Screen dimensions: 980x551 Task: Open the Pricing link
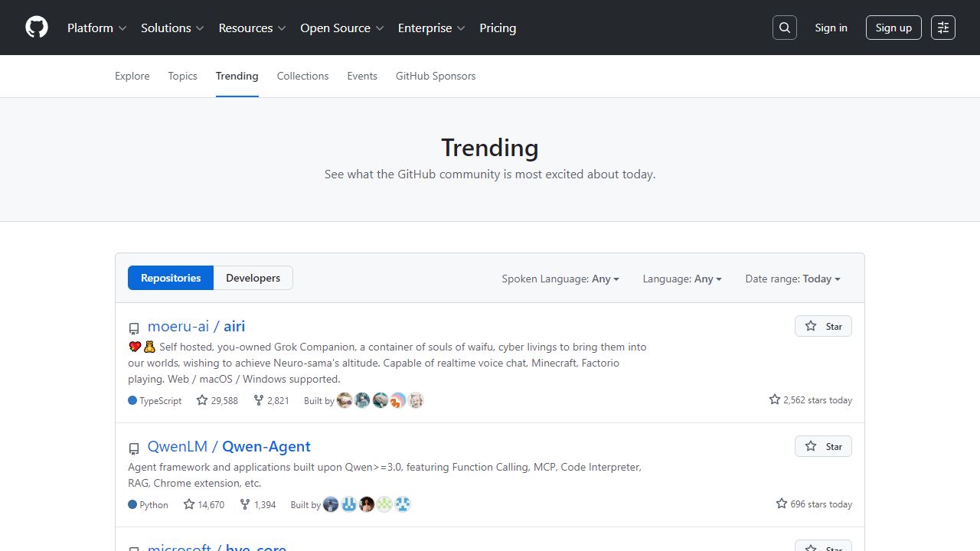point(498,28)
